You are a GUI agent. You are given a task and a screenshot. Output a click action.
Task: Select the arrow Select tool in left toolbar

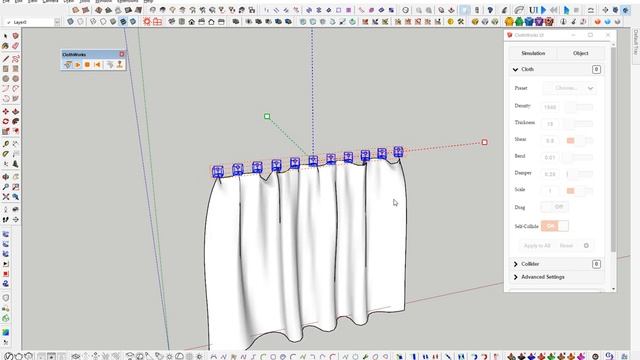click(5, 36)
